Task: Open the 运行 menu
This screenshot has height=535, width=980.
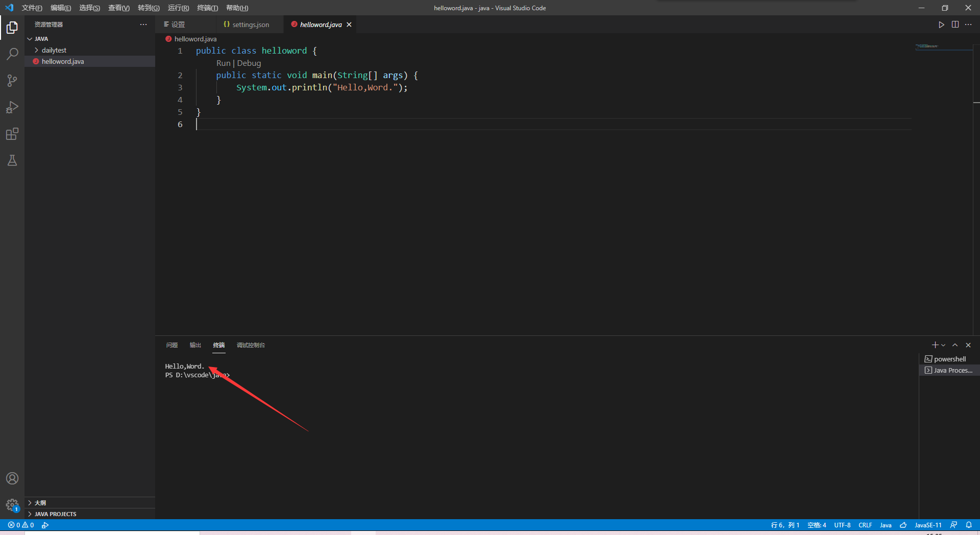Action: point(178,8)
